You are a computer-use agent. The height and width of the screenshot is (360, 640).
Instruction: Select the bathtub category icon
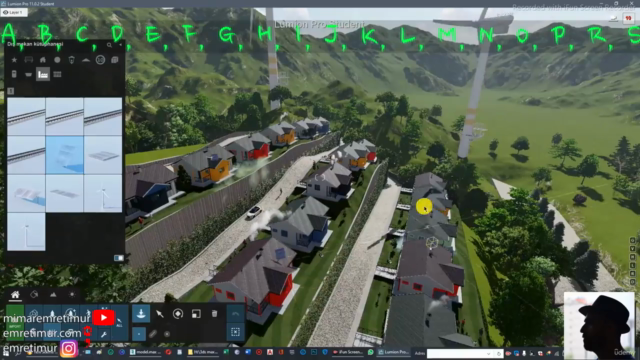29,75
